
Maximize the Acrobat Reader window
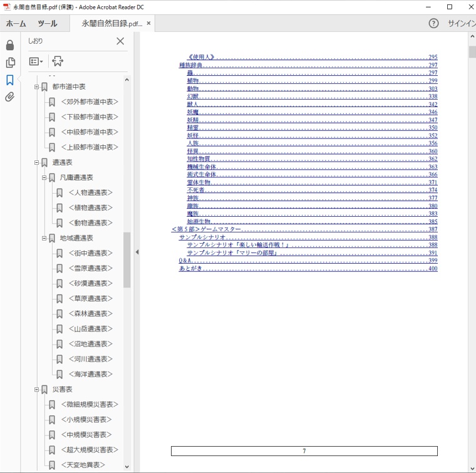(x=450, y=7)
